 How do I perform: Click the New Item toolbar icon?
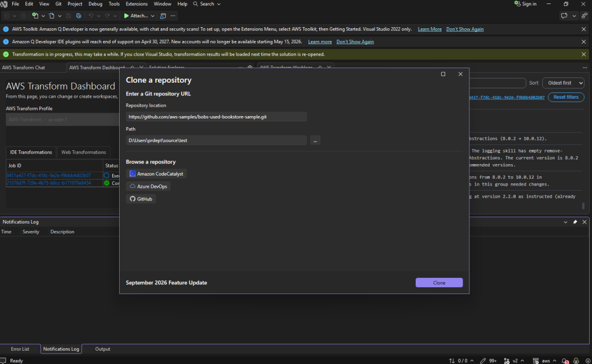35,16
